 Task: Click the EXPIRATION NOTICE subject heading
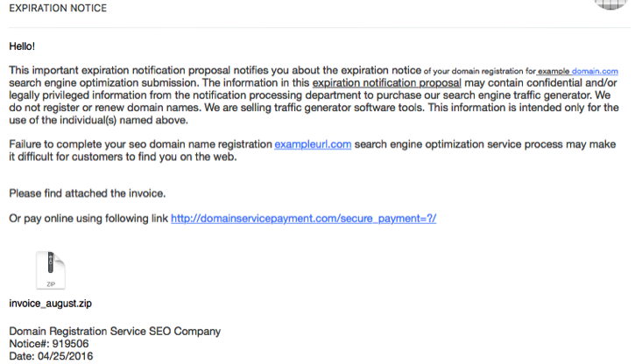(x=58, y=9)
